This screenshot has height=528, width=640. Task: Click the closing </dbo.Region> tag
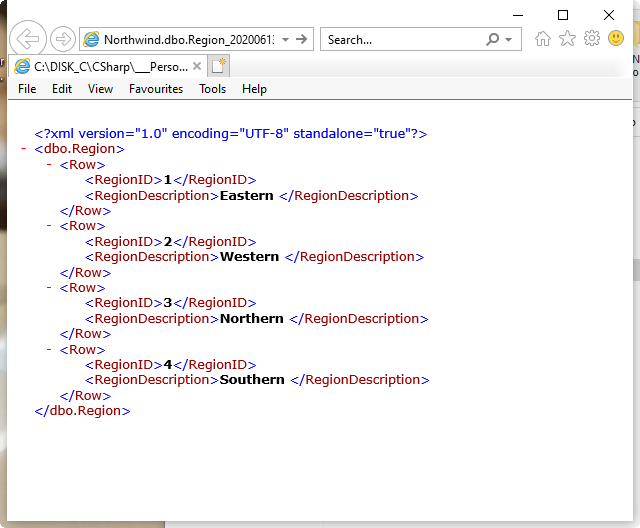pos(82,410)
